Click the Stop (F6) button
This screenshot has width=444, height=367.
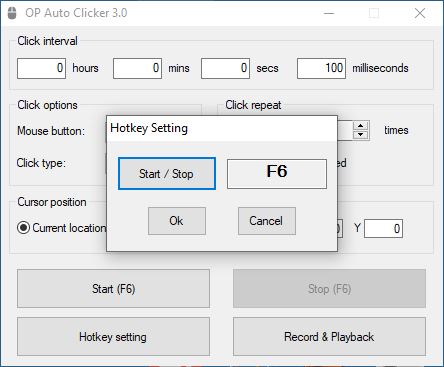coord(329,289)
